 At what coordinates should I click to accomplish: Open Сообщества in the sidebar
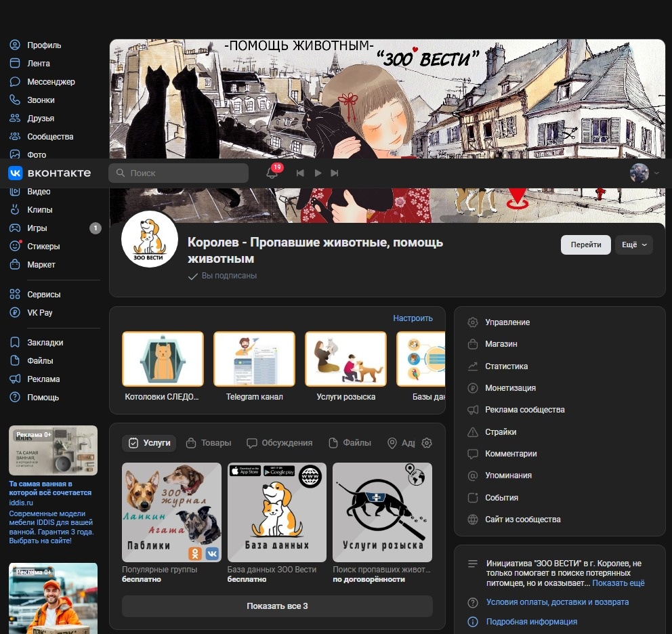pyautogui.click(x=41, y=137)
